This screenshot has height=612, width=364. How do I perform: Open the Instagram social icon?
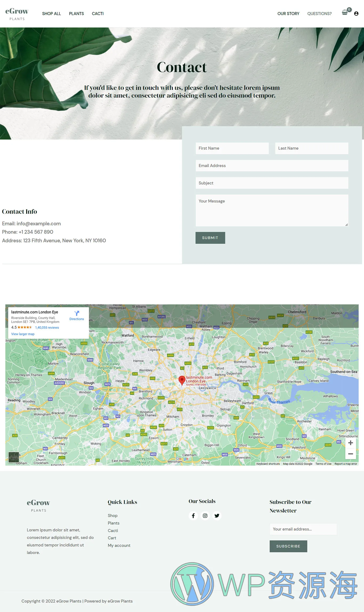[205, 516]
